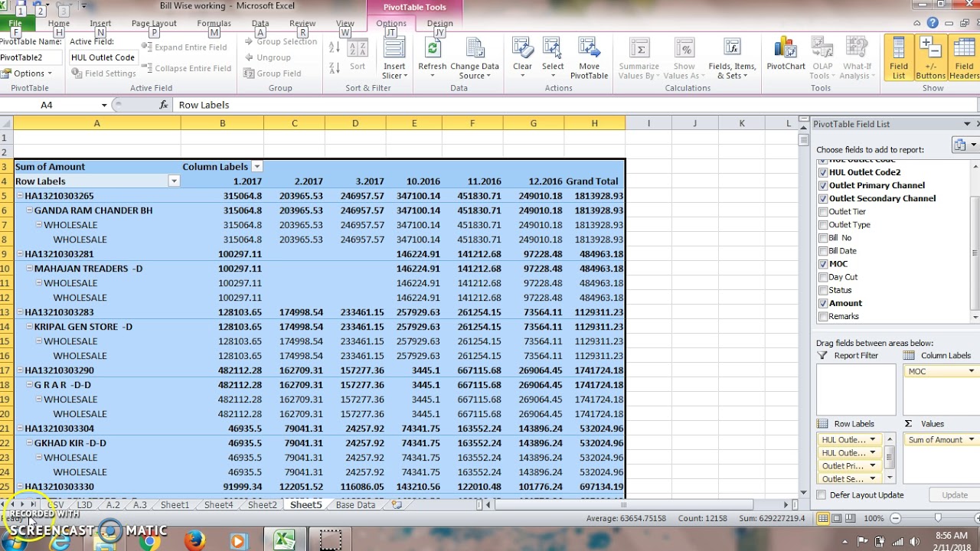The image size is (980, 551).
Task: Click the insert function fx icon
Action: (164, 105)
